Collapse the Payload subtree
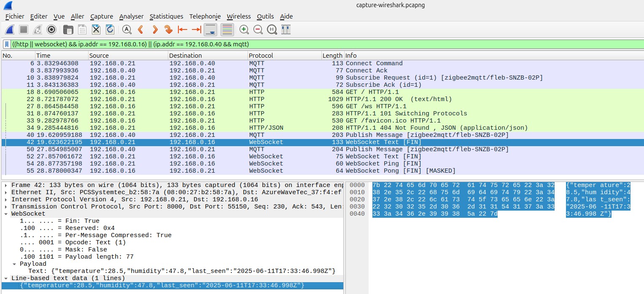This screenshot has width=644, height=294. tap(15, 264)
